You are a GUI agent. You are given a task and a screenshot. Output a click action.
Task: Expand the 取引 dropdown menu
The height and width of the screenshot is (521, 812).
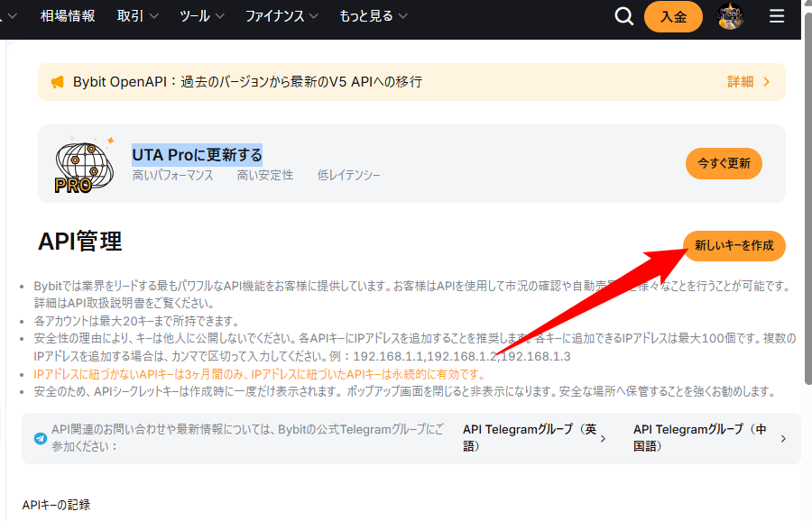tap(137, 16)
